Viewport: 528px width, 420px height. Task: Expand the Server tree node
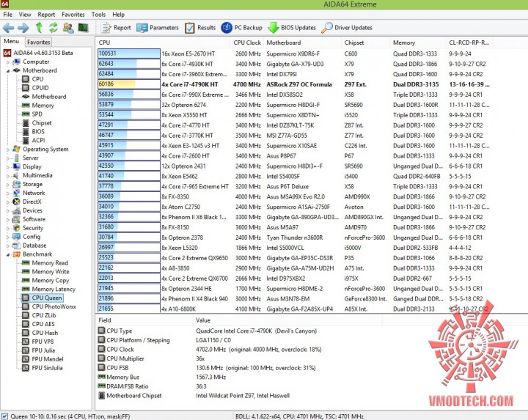pyautogui.click(x=8, y=158)
